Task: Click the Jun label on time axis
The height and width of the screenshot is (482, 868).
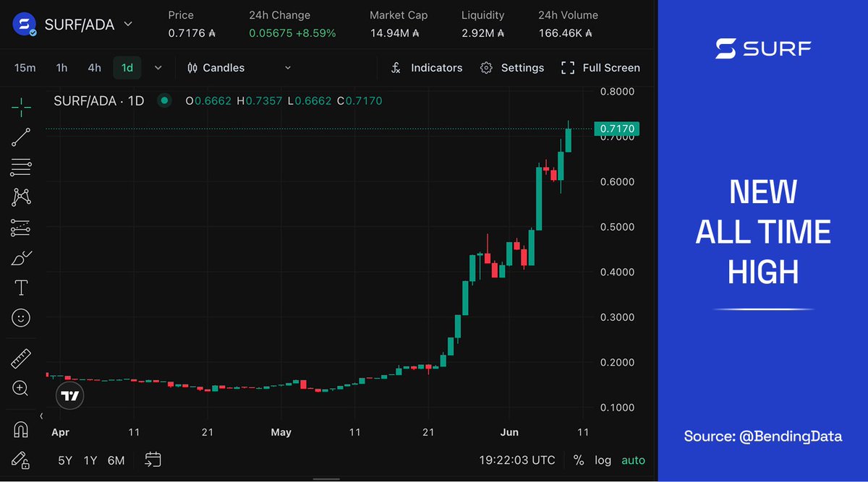Action: click(x=509, y=432)
